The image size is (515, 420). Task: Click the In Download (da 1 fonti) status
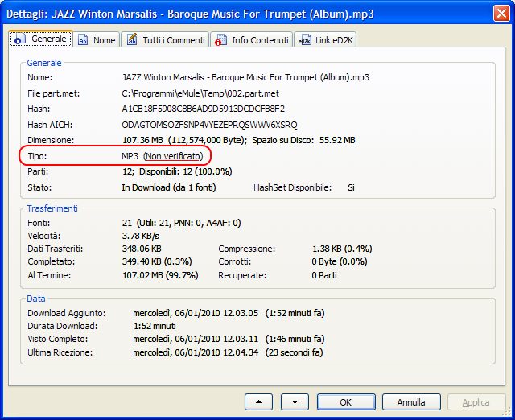[169, 187]
